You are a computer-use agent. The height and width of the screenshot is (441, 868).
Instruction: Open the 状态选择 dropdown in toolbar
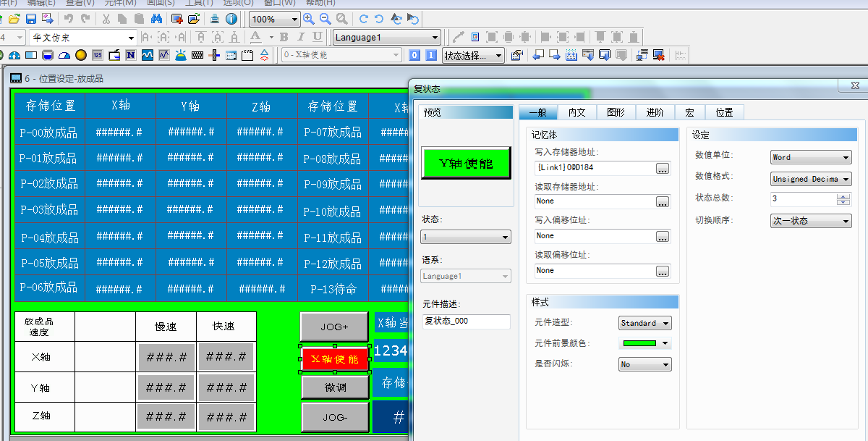coord(474,55)
